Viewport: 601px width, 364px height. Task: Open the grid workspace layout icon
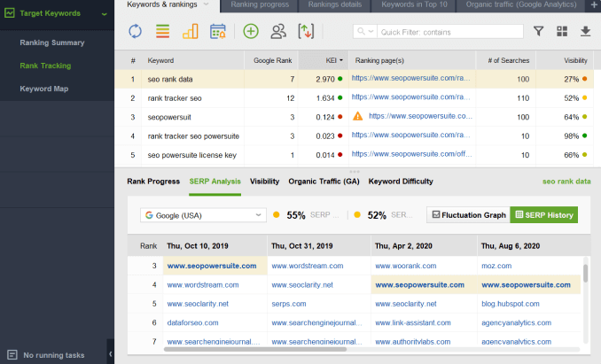point(562,31)
